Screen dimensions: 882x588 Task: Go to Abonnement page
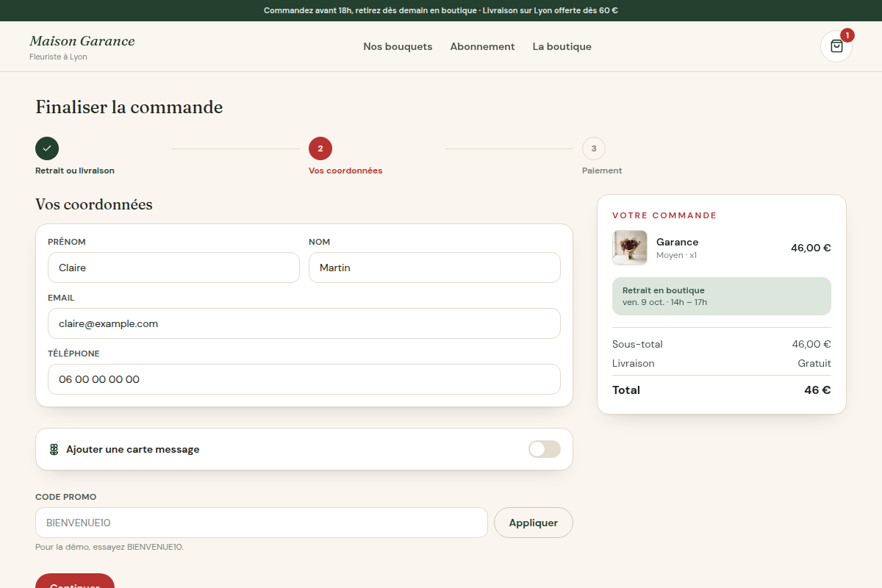482,46
